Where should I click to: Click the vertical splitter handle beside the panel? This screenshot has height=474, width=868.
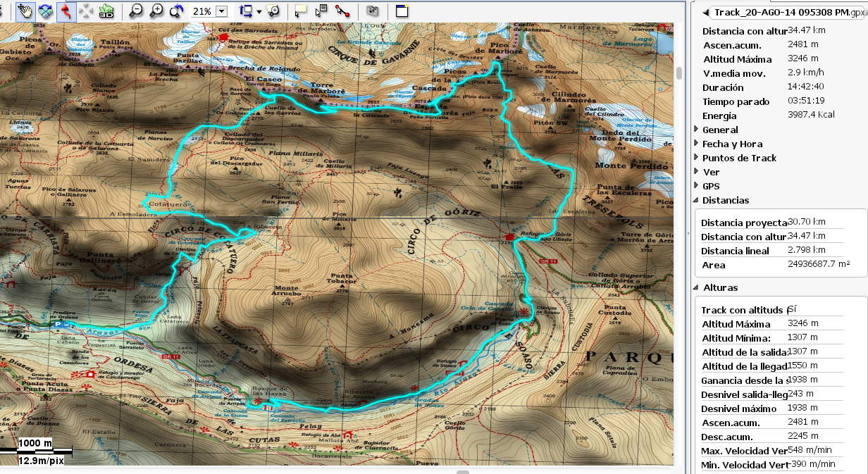click(687, 232)
